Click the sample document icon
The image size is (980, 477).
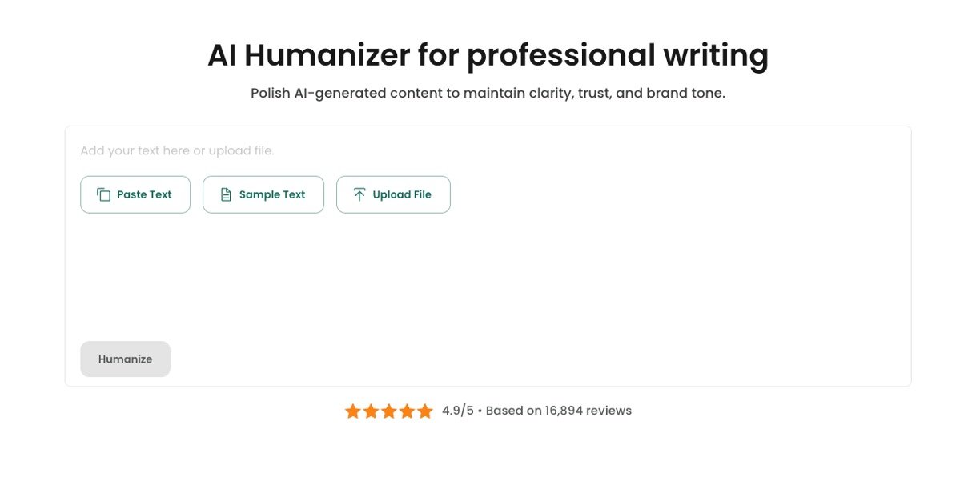226,194
